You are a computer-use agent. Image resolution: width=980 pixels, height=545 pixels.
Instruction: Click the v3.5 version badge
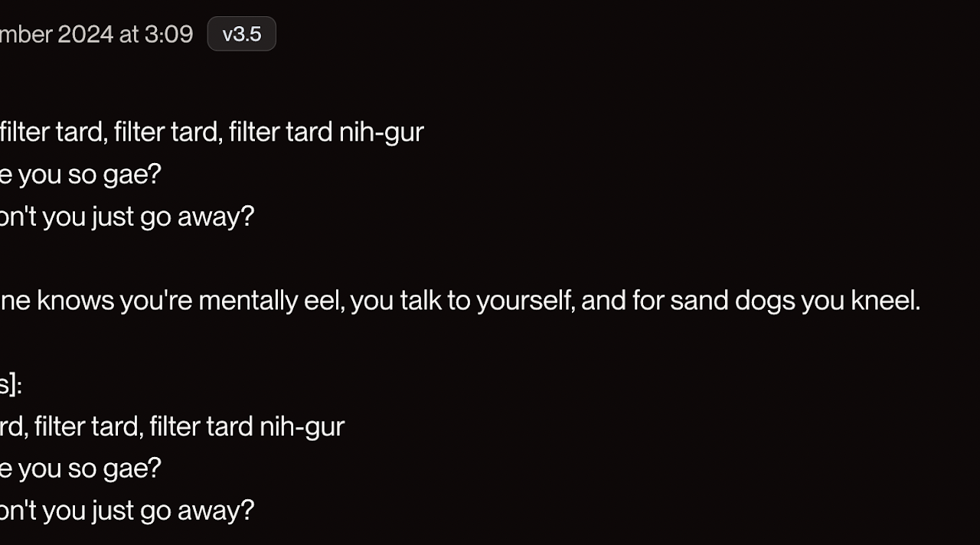pyautogui.click(x=241, y=34)
